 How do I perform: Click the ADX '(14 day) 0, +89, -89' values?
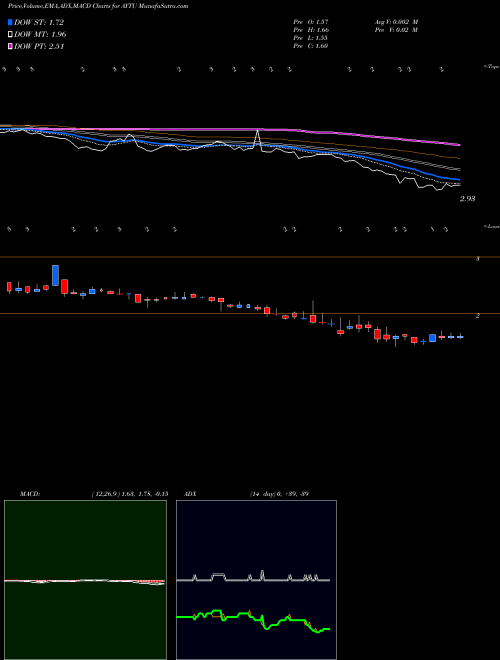pyautogui.click(x=279, y=494)
